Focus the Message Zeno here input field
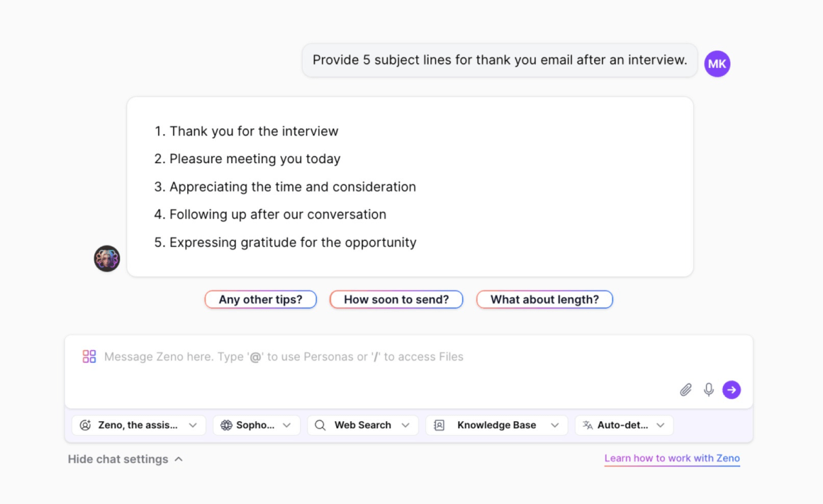Screen dimensions: 823x504 tap(383, 357)
